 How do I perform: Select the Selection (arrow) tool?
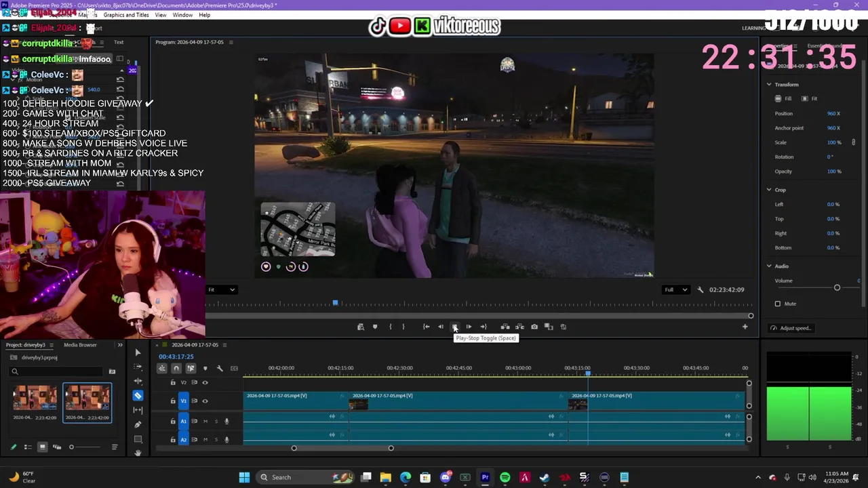pyautogui.click(x=138, y=352)
